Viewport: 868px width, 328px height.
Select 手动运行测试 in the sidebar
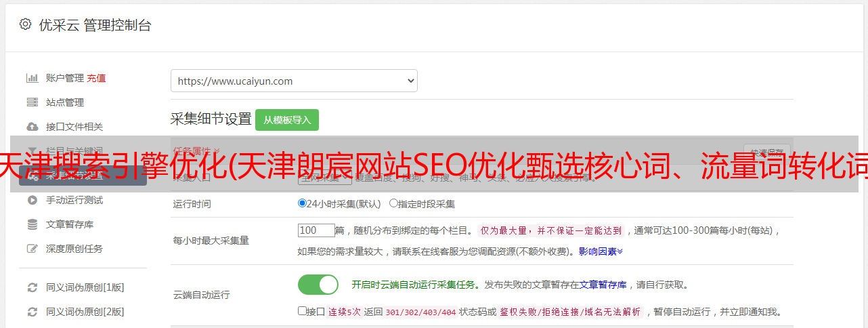coord(74,200)
